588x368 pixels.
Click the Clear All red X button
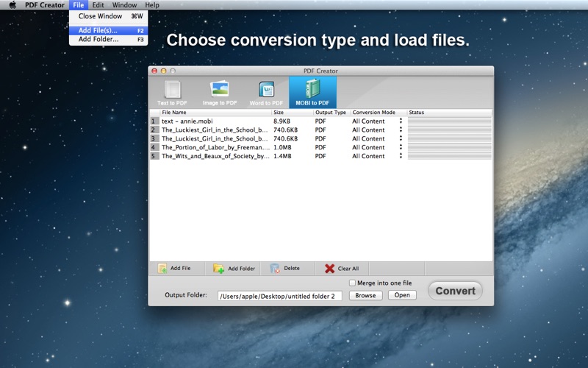tap(342, 268)
